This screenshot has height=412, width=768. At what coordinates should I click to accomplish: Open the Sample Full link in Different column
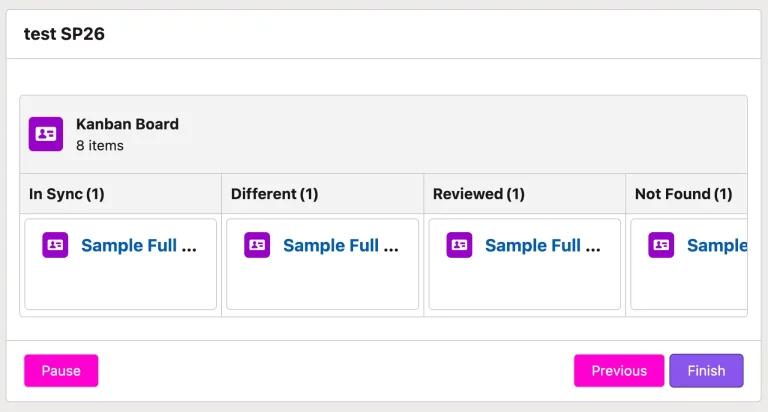tap(341, 245)
